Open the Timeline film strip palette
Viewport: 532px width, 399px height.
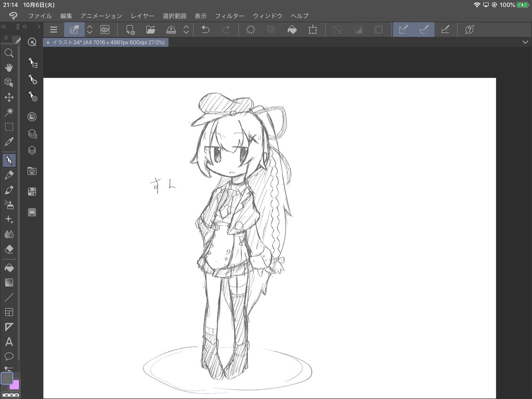[x=32, y=212]
